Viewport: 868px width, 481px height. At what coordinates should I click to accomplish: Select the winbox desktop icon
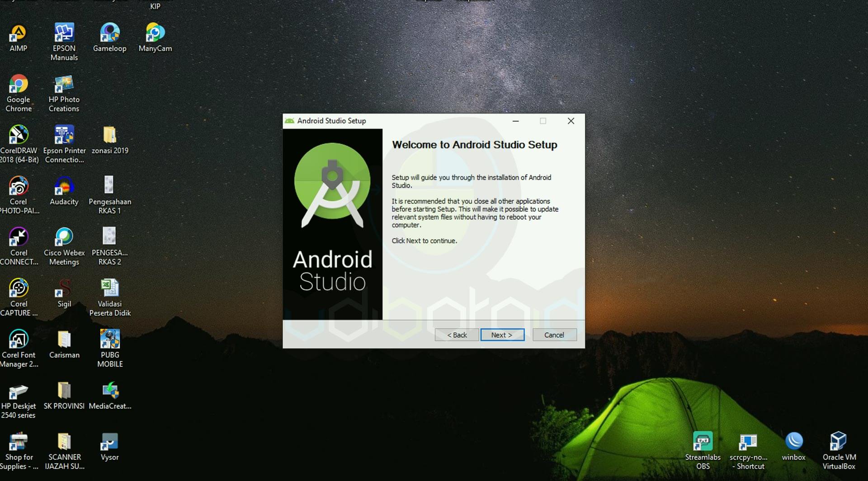(x=794, y=447)
